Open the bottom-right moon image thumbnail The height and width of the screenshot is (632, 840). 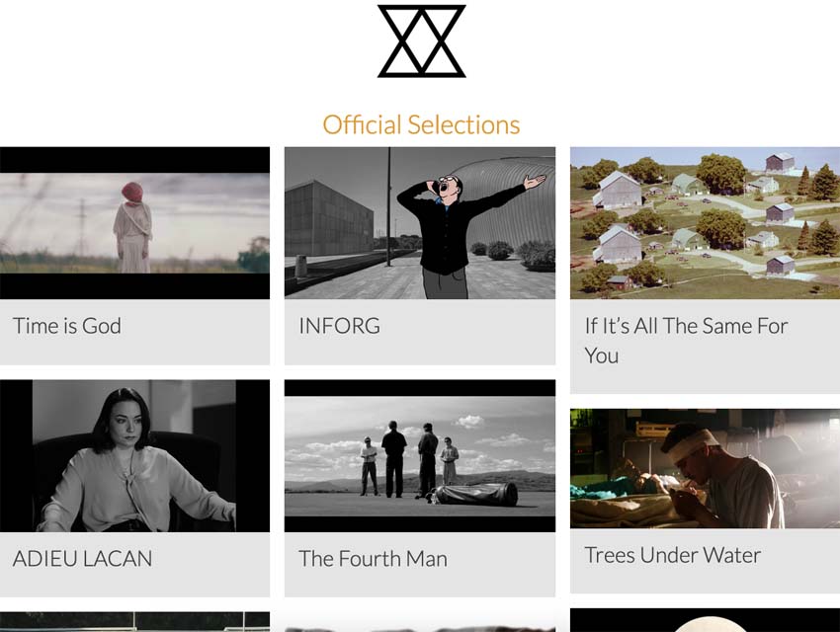(705, 620)
